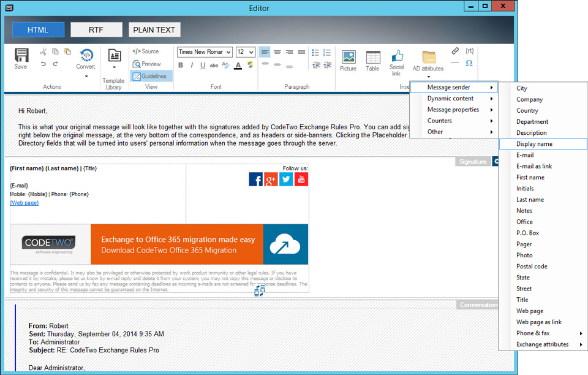Align paragraph to the right
Image resolution: width=588 pixels, height=375 pixels.
pyautogui.click(x=290, y=52)
